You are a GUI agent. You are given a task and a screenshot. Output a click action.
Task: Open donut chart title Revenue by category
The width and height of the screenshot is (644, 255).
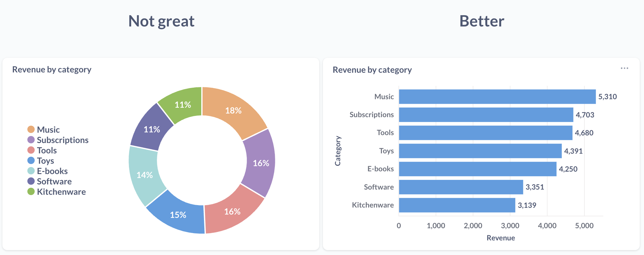52,70
